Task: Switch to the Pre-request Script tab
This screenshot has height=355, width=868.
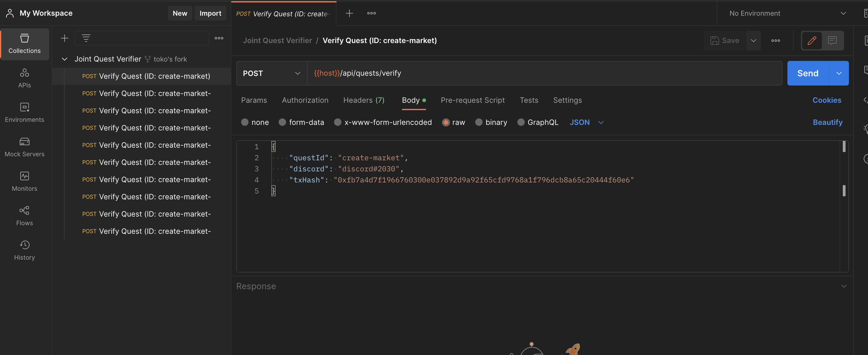Action: tap(472, 100)
